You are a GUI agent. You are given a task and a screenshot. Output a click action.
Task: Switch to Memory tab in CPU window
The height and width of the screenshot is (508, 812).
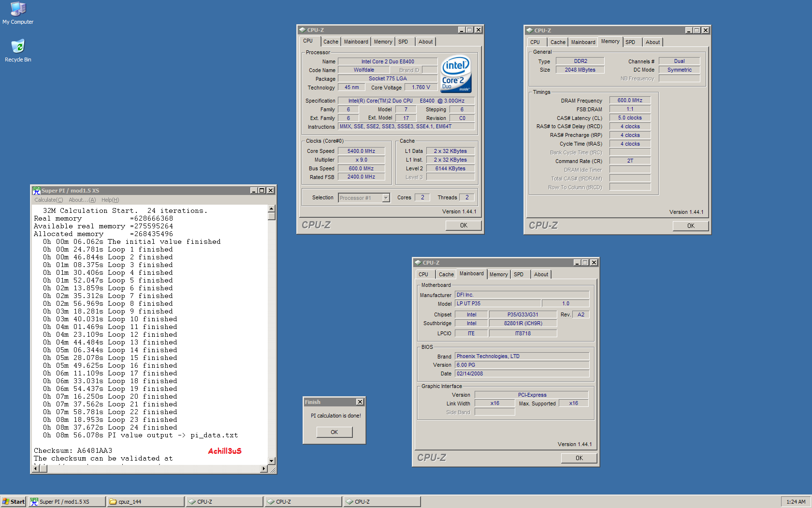pos(383,42)
